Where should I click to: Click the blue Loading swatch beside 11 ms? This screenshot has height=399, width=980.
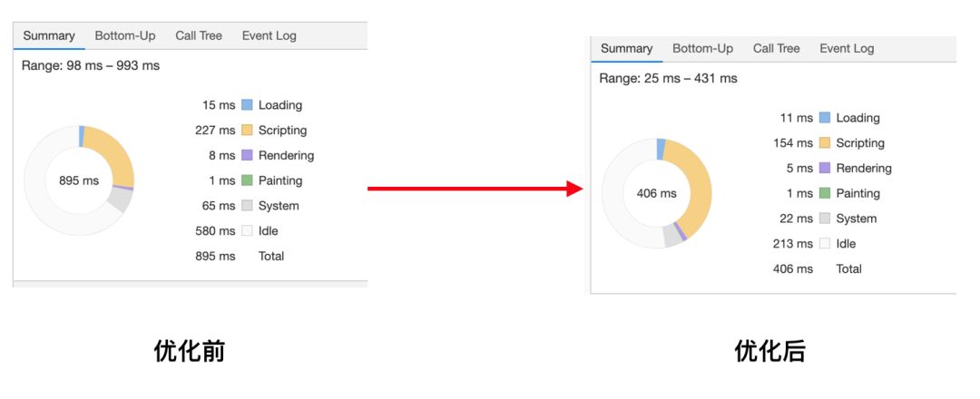click(x=825, y=118)
